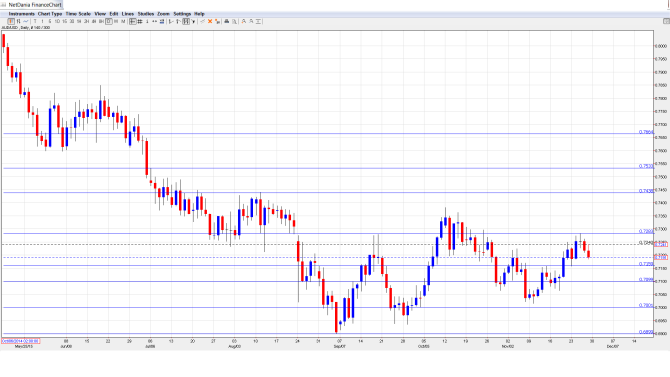Switch to 15 minute interval
Screen dimensions: 670x377
pos(65,21)
